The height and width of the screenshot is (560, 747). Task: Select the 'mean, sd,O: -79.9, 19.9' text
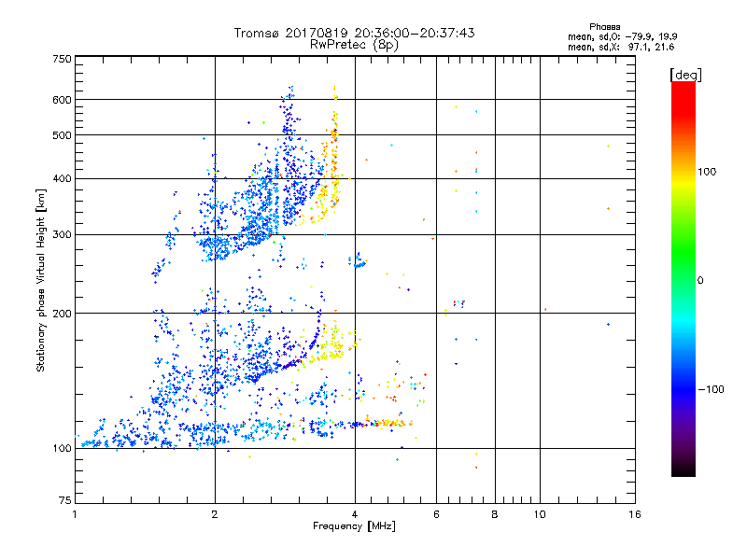622,36
